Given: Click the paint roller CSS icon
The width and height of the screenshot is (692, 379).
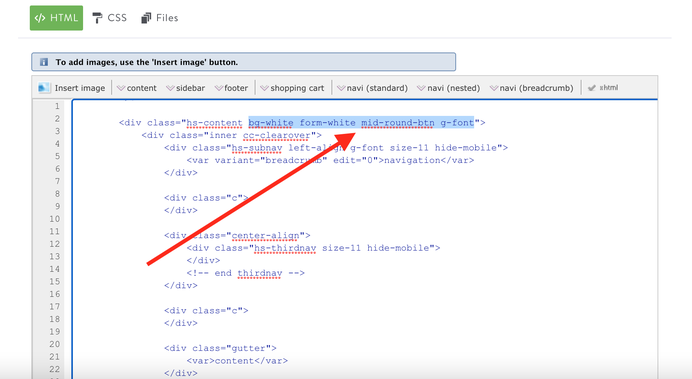Looking at the screenshot, I should (97, 18).
